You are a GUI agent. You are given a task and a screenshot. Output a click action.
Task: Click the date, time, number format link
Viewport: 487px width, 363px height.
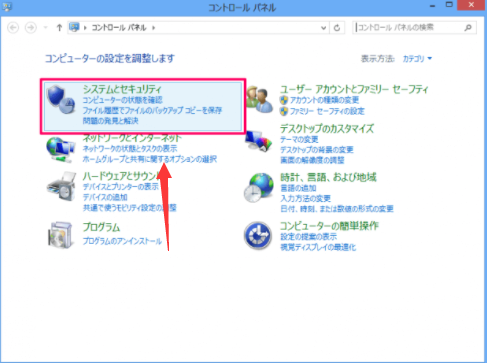(x=337, y=209)
